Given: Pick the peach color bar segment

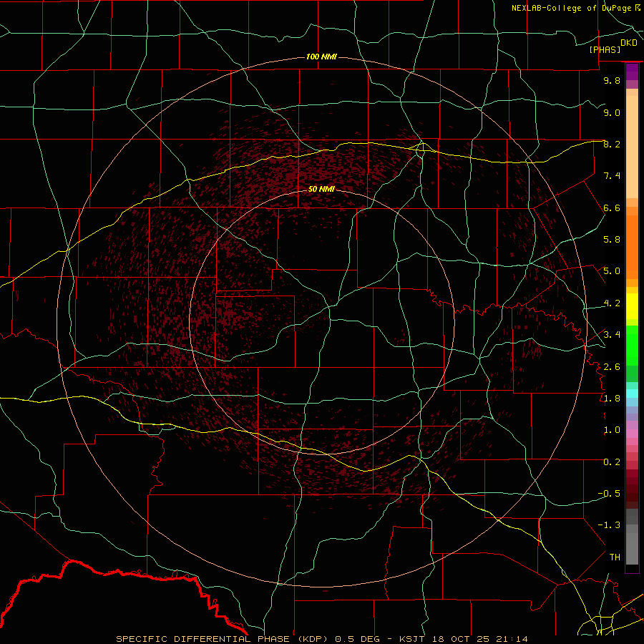Looking at the screenshot, I should (x=632, y=147).
